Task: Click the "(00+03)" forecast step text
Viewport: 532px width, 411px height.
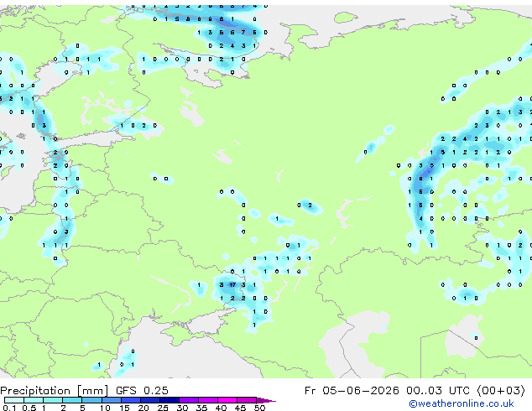Action: 503,391
